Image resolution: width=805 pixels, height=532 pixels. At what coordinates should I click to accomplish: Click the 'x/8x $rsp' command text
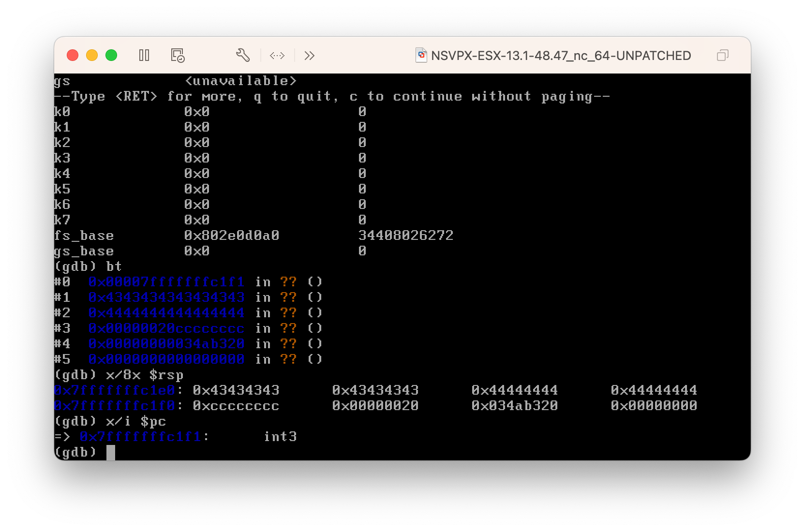point(145,375)
